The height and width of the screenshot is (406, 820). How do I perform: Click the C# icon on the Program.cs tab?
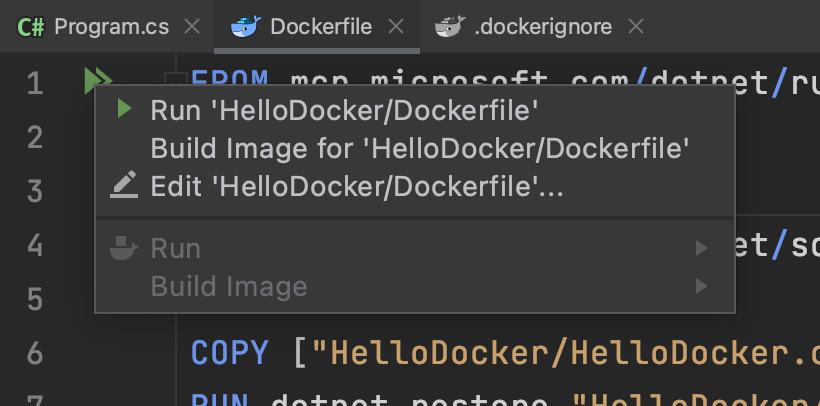[30, 27]
